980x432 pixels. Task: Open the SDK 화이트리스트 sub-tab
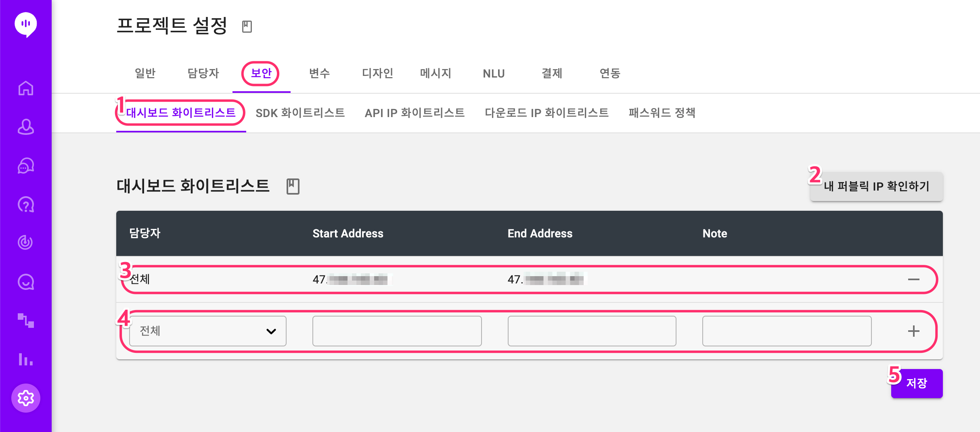[x=300, y=113]
